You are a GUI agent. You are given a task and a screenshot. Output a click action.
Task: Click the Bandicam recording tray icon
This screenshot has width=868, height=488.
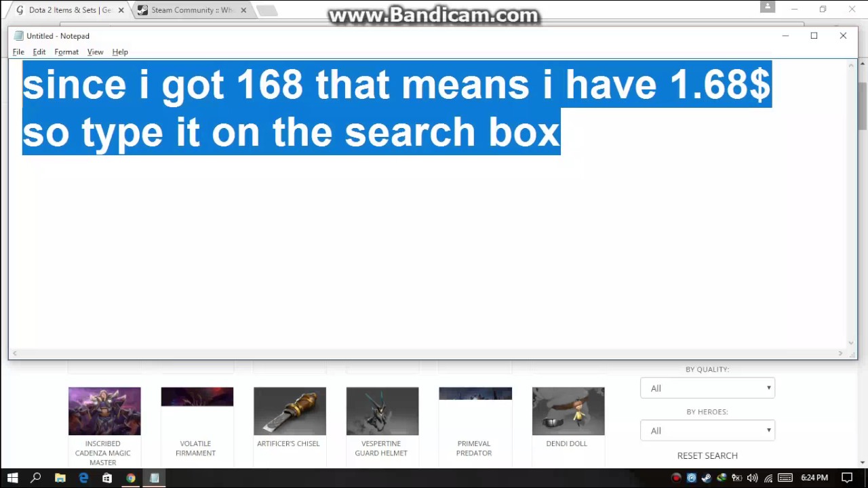point(676,478)
